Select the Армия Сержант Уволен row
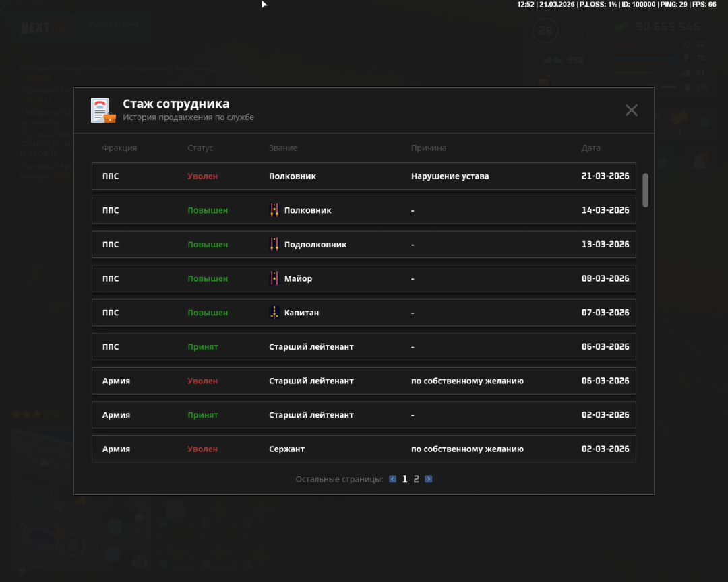Screen dimensions: 728x582 pos(363,449)
